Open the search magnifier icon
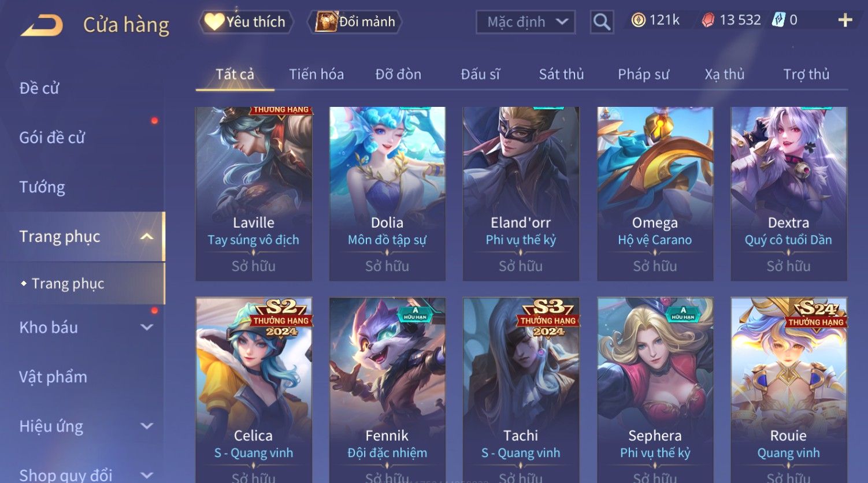Image resolution: width=868 pixels, height=483 pixels. (x=602, y=23)
